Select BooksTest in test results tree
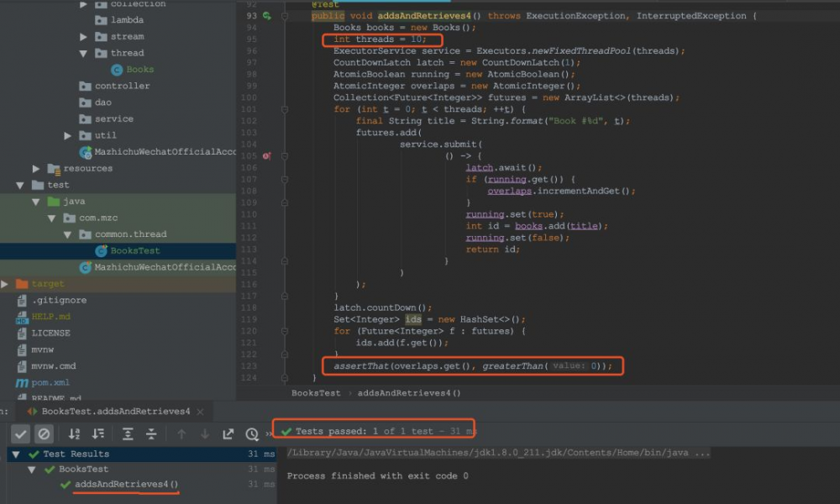The width and height of the screenshot is (840, 504). point(83,470)
